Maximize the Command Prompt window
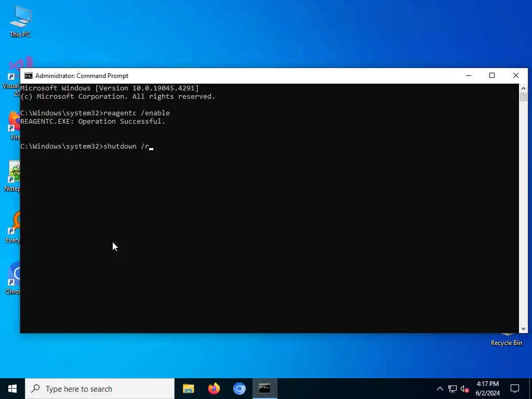 pyautogui.click(x=492, y=76)
